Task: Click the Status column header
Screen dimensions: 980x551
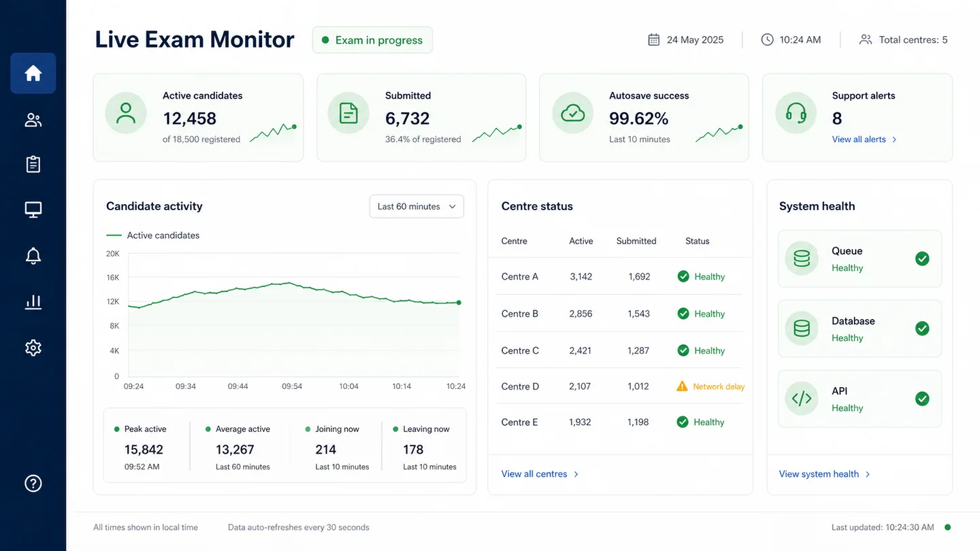Action: tap(698, 241)
